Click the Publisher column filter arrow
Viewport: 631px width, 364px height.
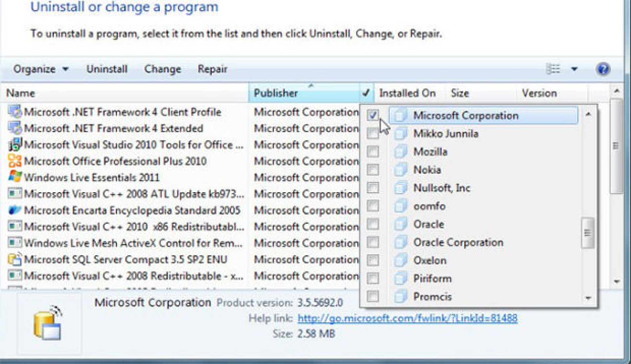click(366, 93)
